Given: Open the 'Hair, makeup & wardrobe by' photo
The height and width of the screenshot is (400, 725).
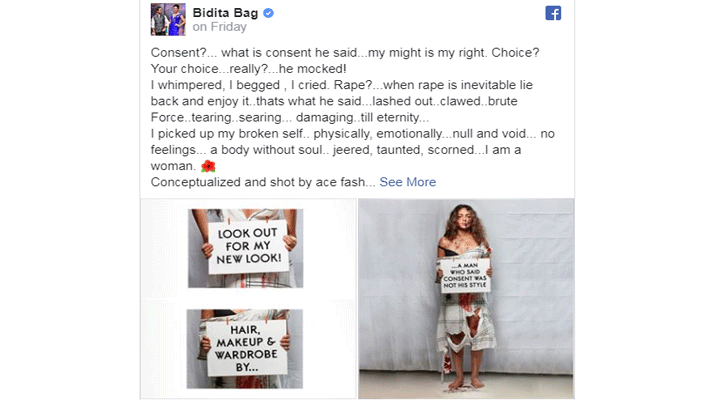Looking at the screenshot, I should coord(245,349).
